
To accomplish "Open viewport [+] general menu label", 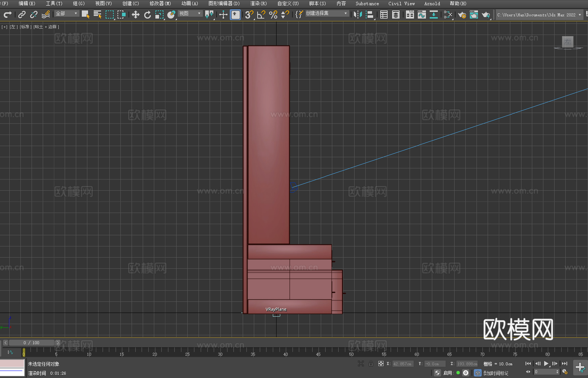I will click(x=4, y=27).
